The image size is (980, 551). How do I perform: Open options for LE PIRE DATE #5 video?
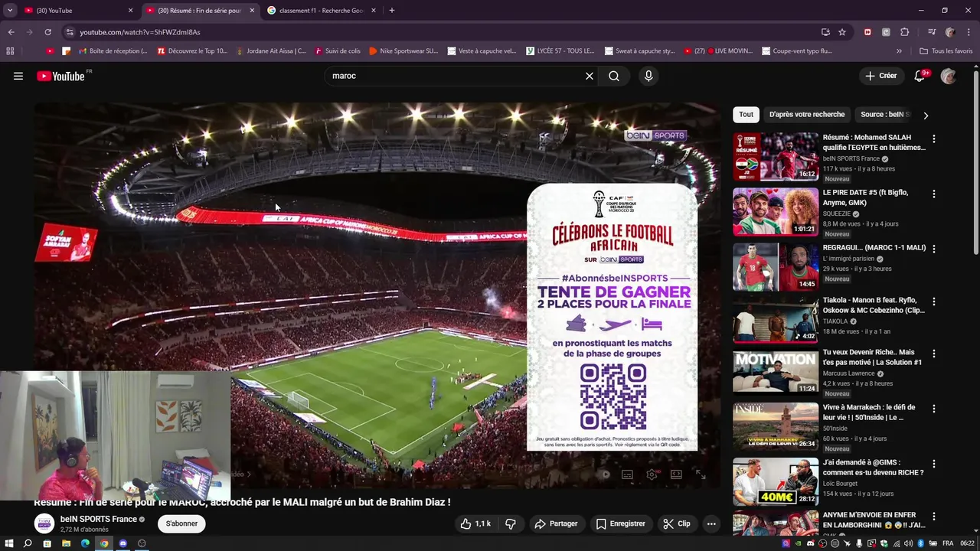pyautogui.click(x=933, y=194)
